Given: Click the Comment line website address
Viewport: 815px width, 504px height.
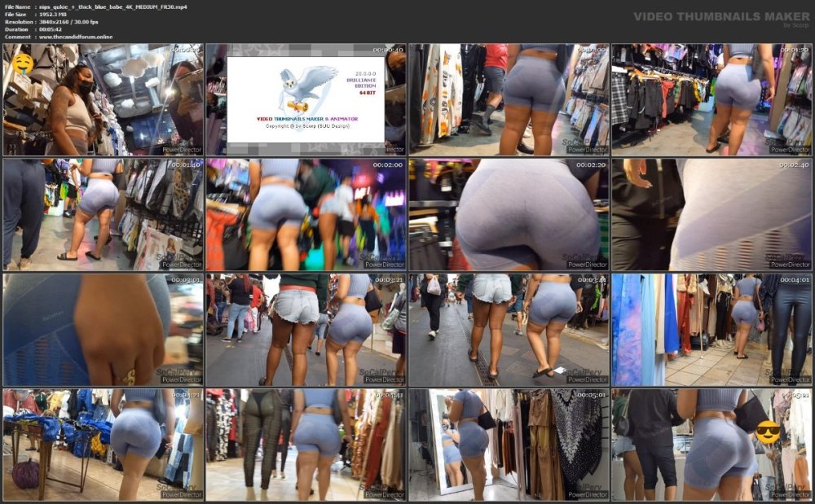Looking at the screenshot, I should 75,37.
